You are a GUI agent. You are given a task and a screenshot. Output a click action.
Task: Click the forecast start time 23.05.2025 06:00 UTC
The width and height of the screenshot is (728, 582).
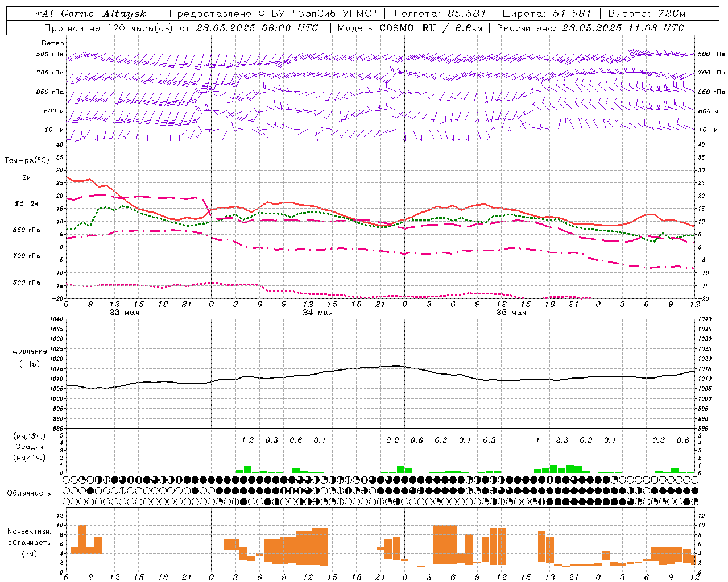tap(257, 28)
